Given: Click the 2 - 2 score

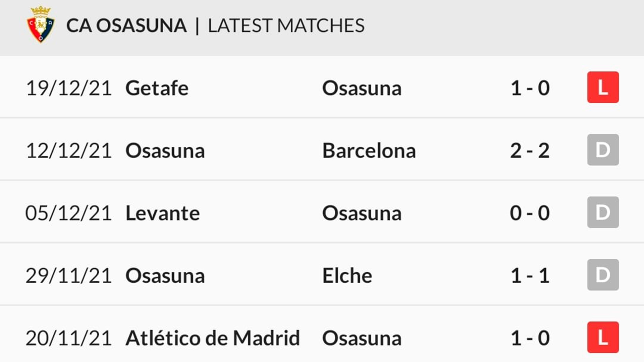Looking at the screenshot, I should pos(530,150).
